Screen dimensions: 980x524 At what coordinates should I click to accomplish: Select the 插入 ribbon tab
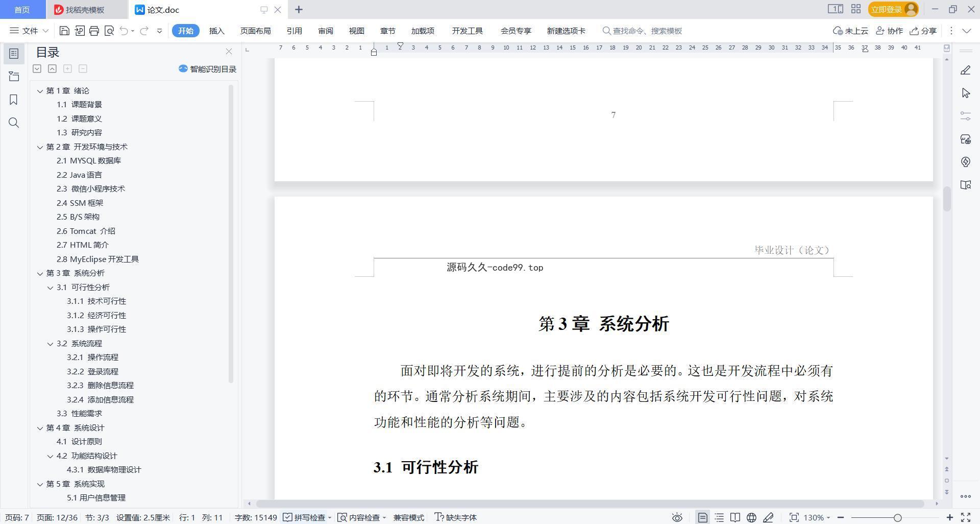pos(216,31)
